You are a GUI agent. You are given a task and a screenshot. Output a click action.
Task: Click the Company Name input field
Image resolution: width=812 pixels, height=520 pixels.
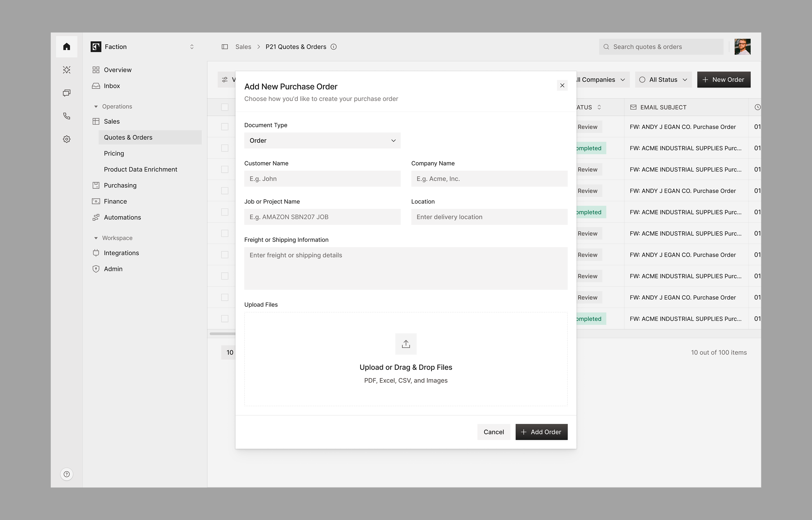[x=489, y=179]
